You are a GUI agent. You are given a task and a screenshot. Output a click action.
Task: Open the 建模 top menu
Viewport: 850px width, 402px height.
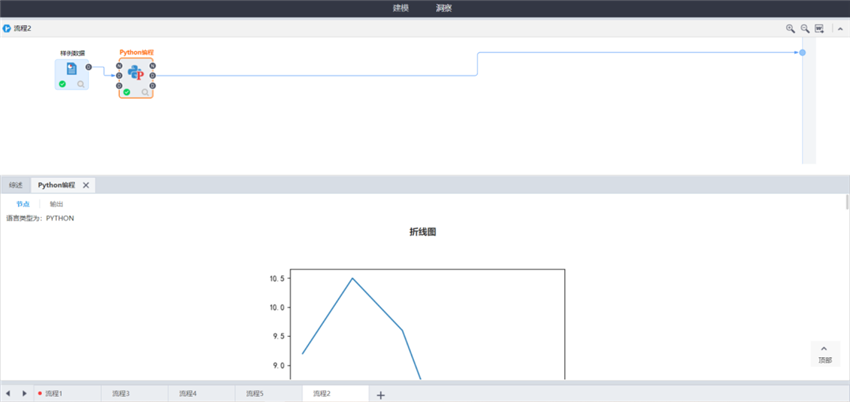point(400,8)
